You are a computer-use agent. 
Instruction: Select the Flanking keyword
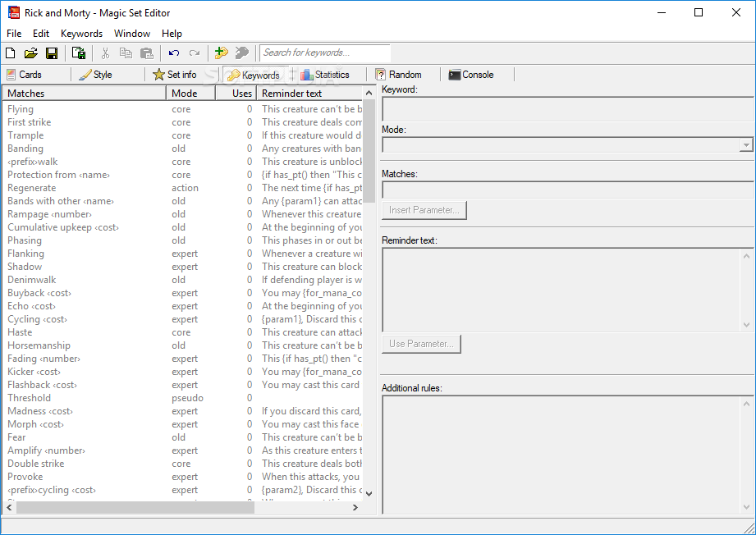(x=182, y=254)
